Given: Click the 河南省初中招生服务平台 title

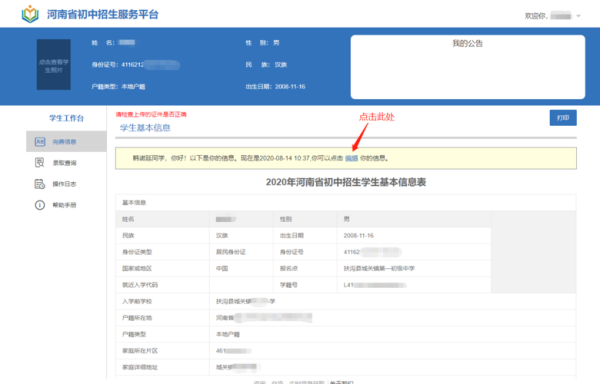Looking at the screenshot, I should [x=103, y=15].
